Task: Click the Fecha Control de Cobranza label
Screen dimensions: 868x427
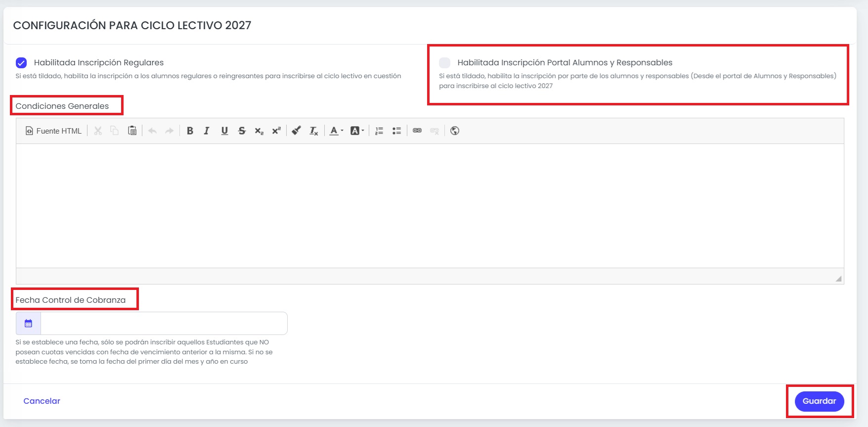Action: point(71,300)
